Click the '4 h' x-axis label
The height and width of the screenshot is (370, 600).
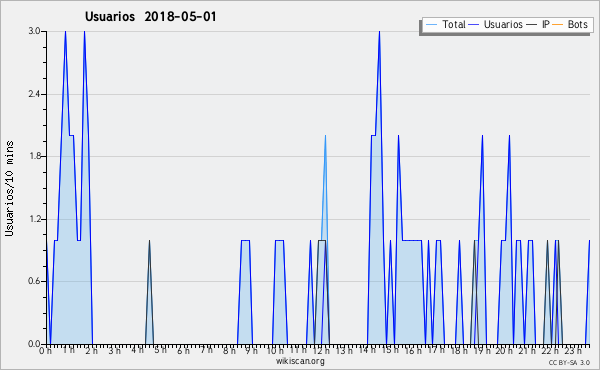[x=137, y=350]
